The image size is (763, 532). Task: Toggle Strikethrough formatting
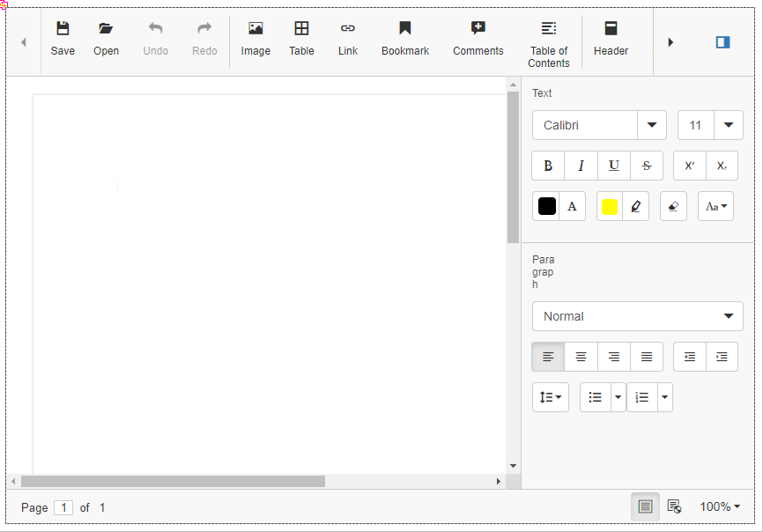(x=647, y=166)
